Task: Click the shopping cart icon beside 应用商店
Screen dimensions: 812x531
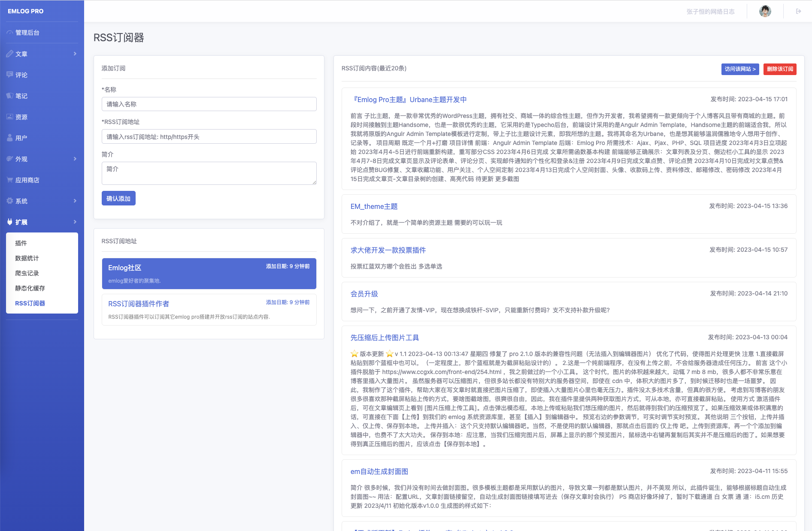Action: point(9,180)
